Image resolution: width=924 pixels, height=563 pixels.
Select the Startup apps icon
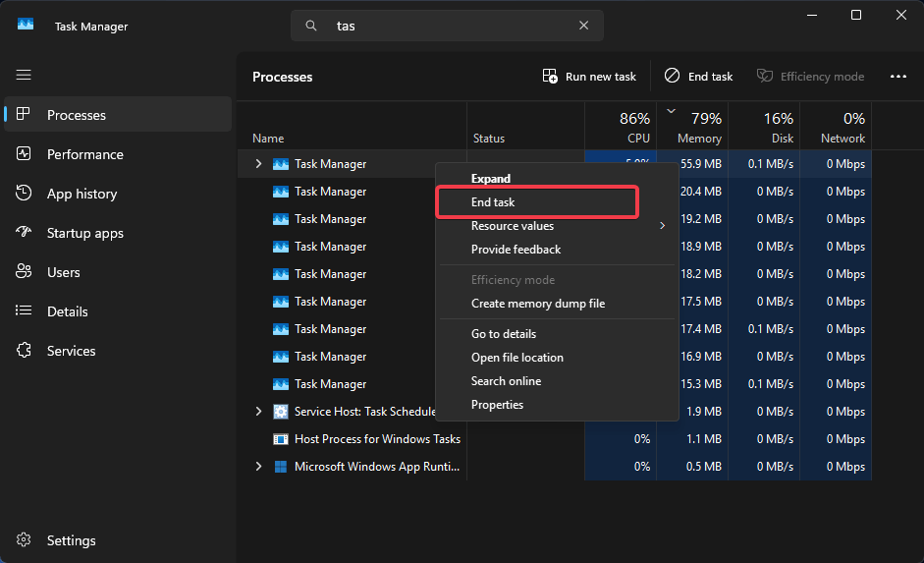[x=25, y=233]
